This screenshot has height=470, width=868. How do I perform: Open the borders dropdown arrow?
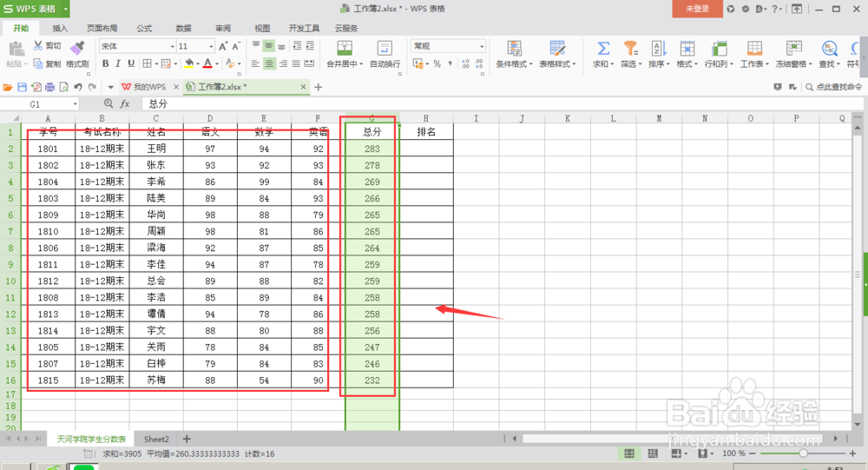pos(156,64)
